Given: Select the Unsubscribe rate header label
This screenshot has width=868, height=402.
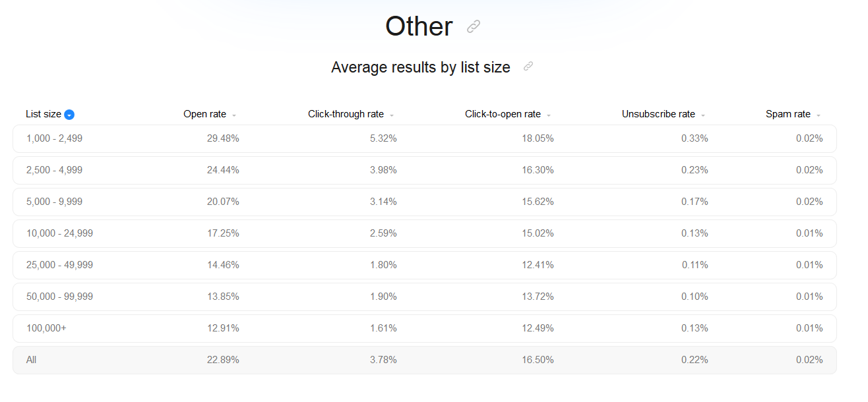Looking at the screenshot, I should [x=658, y=114].
